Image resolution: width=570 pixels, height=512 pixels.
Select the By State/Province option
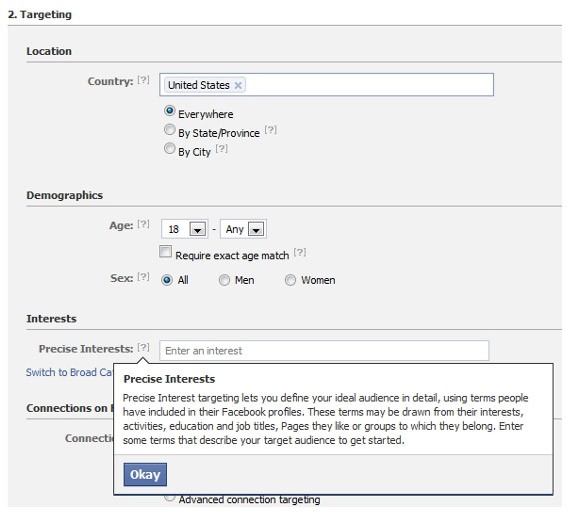[169, 129]
